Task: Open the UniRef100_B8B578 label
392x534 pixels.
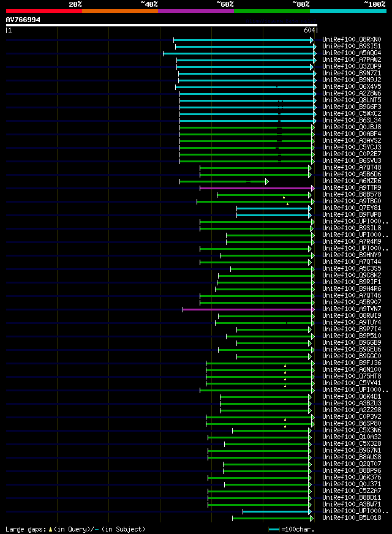Action: 352,195
